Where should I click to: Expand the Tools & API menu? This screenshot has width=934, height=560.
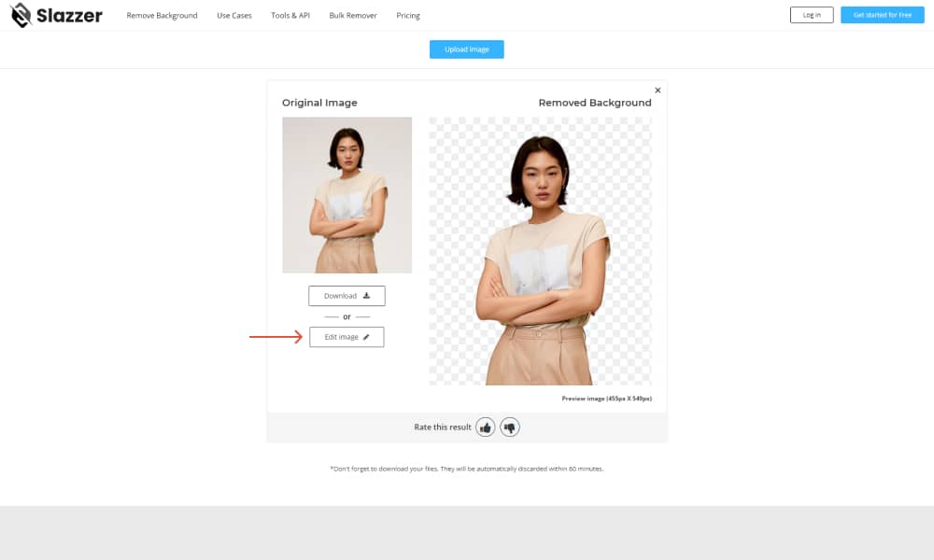click(290, 16)
